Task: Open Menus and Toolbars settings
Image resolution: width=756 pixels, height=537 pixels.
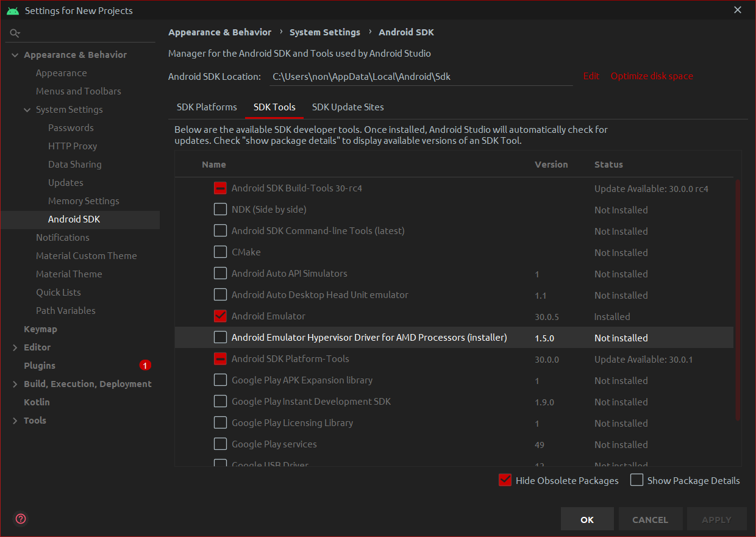Action: pyautogui.click(x=78, y=91)
